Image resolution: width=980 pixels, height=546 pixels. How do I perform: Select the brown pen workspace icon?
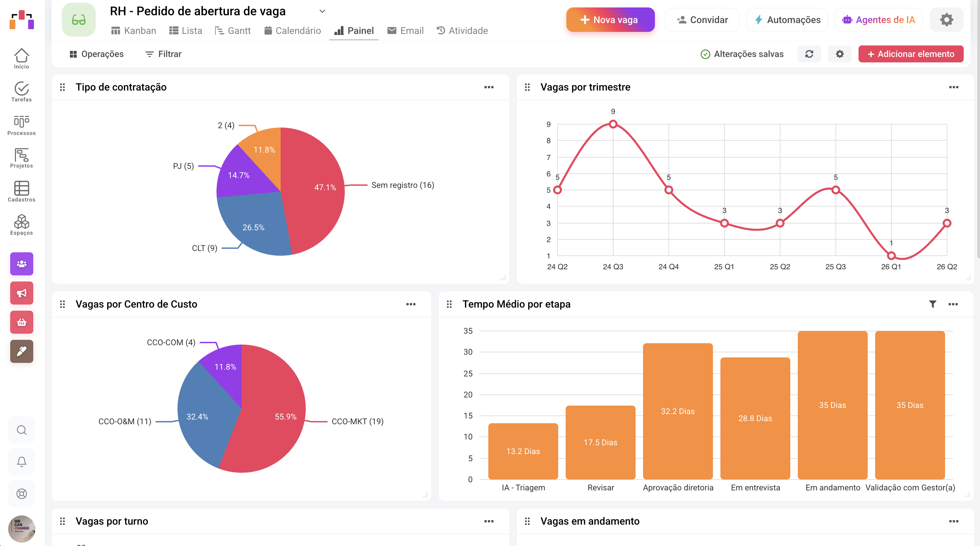click(x=22, y=351)
